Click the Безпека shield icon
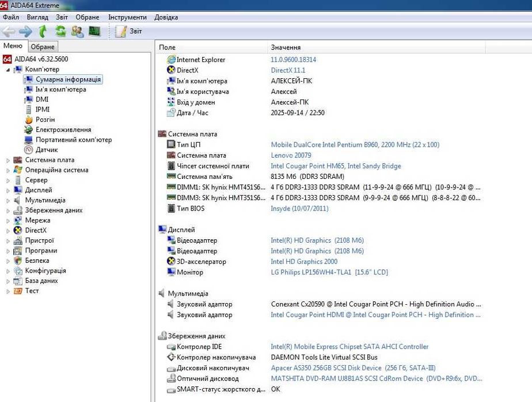This screenshot has width=532, height=402. click(x=18, y=261)
